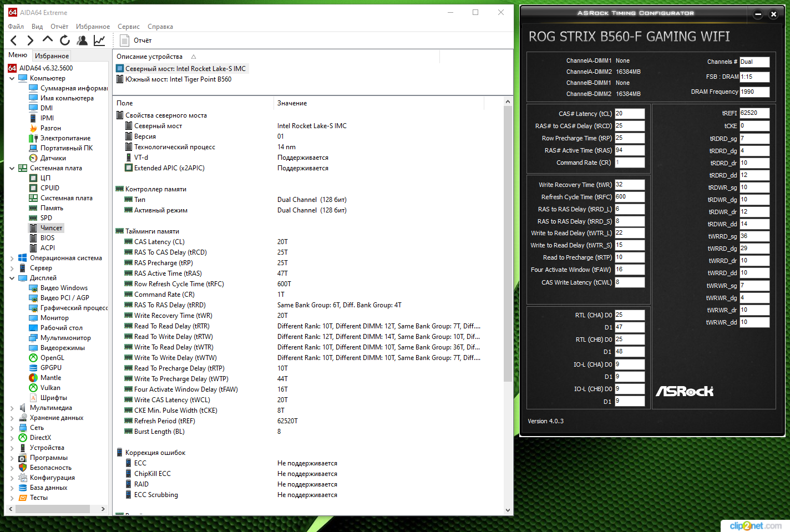Open the CPUID tree item

tap(49, 188)
